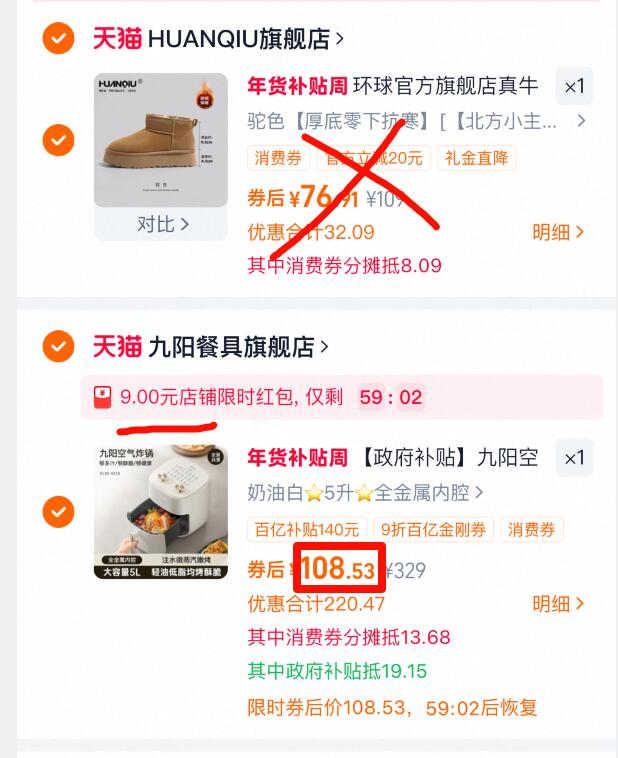Viewport: 618px width, 758px height.
Task: Open the HUANQIU旗舰店 store page
Action: point(246,39)
